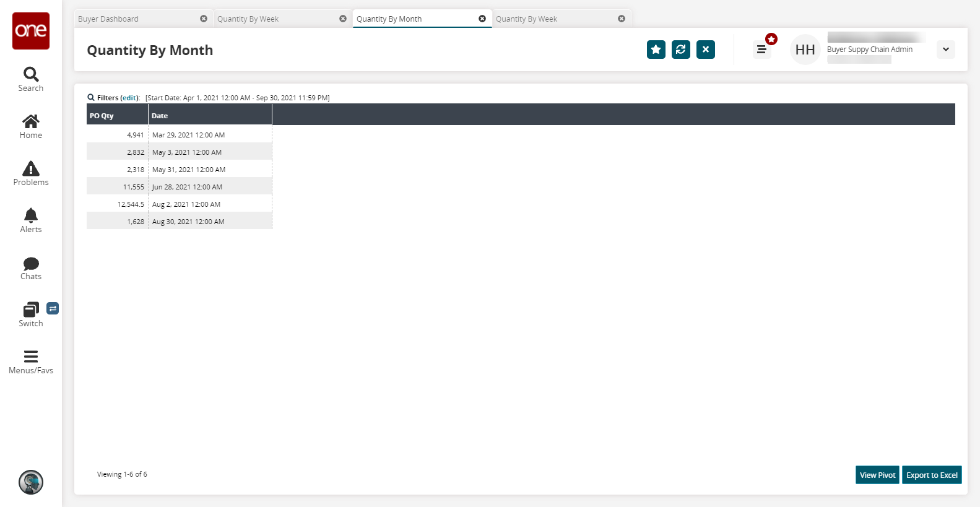Click the Start Date filter summary text
This screenshot has width=980, height=507.
tap(238, 98)
